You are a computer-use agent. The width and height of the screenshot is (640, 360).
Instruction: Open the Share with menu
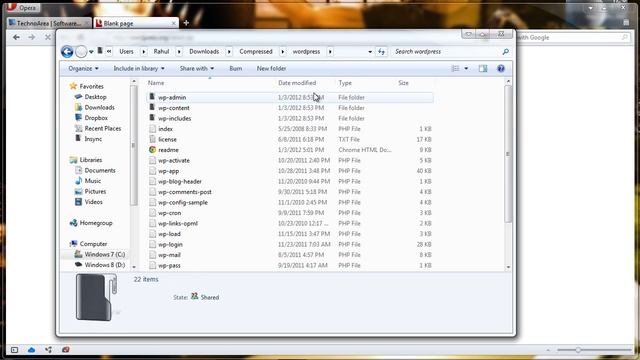click(x=197, y=69)
